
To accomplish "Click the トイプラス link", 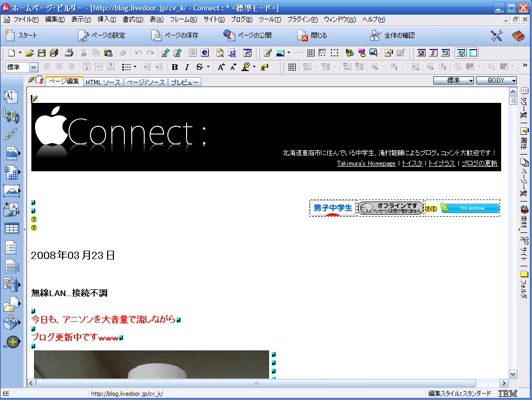I will point(442,163).
